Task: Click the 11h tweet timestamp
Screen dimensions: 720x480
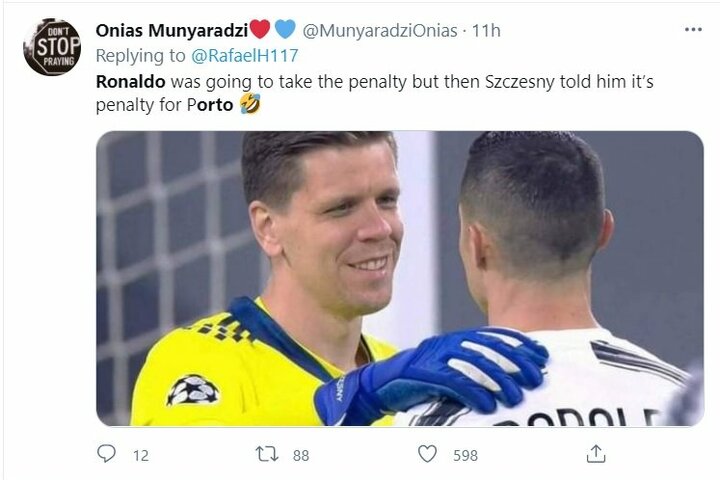Action: 486,31
